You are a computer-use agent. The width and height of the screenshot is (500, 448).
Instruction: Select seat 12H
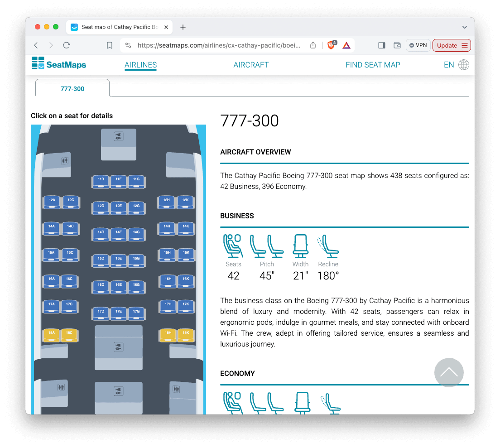click(x=167, y=202)
